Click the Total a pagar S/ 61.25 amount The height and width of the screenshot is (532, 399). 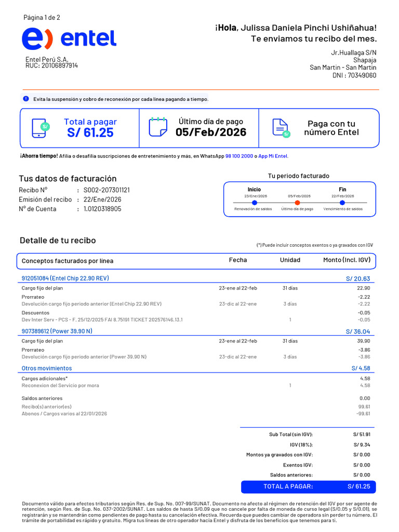pos(90,132)
